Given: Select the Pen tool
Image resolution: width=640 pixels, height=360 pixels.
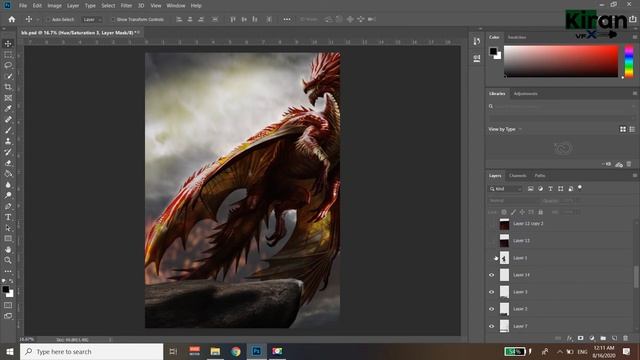Looking at the screenshot, I should pyautogui.click(x=8, y=206).
